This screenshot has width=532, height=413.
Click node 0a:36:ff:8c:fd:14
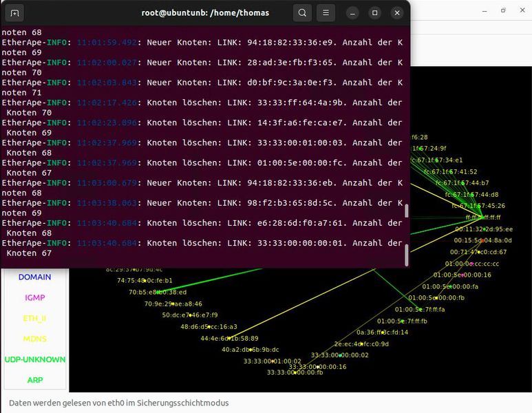pyautogui.click(x=382, y=332)
